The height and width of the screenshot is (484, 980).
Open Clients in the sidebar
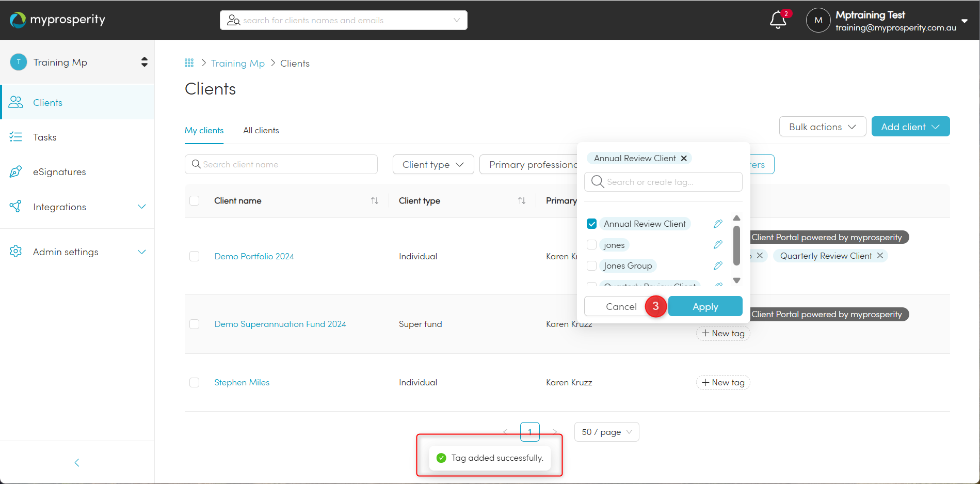pyautogui.click(x=77, y=102)
